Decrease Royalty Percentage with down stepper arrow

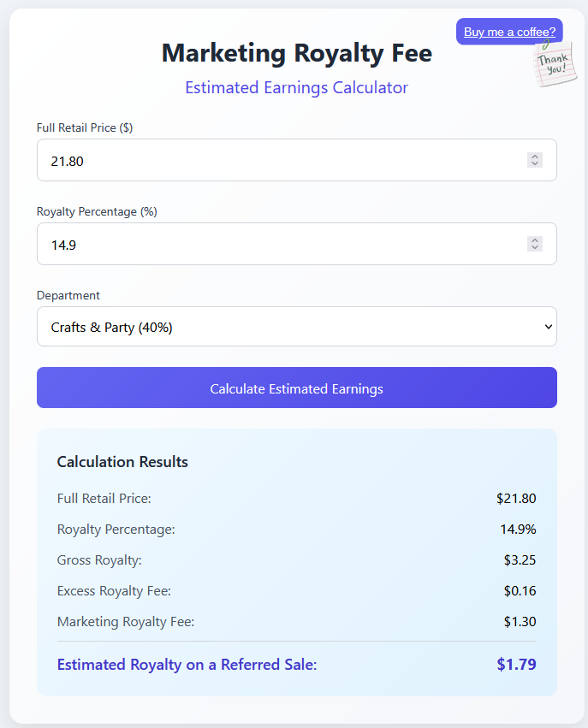(x=535, y=247)
